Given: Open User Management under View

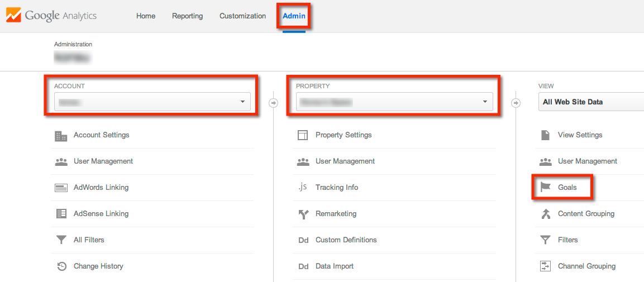Looking at the screenshot, I should [588, 161].
